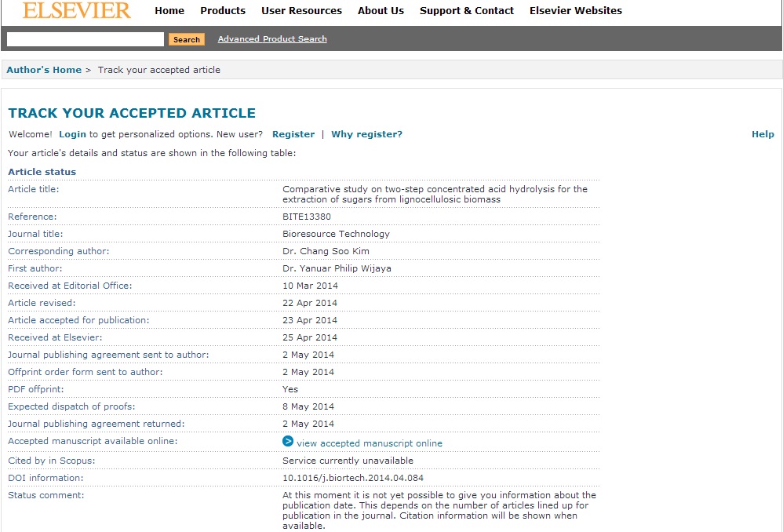The image size is (783, 532).
Task: Open the User Resources menu
Action: click(x=301, y=11)
